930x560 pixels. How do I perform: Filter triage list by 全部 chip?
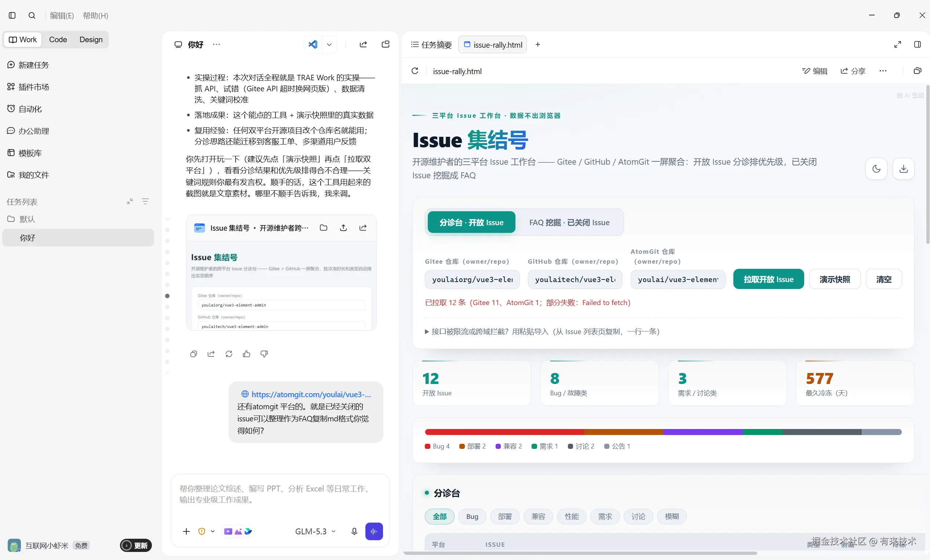pyautogui.click(x=440, y=516)
